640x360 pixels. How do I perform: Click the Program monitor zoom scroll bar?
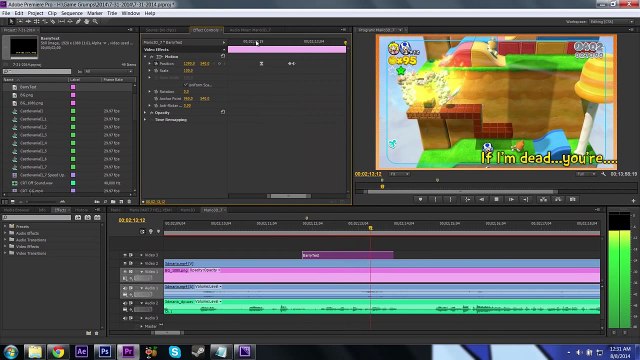tap(460, 191)
